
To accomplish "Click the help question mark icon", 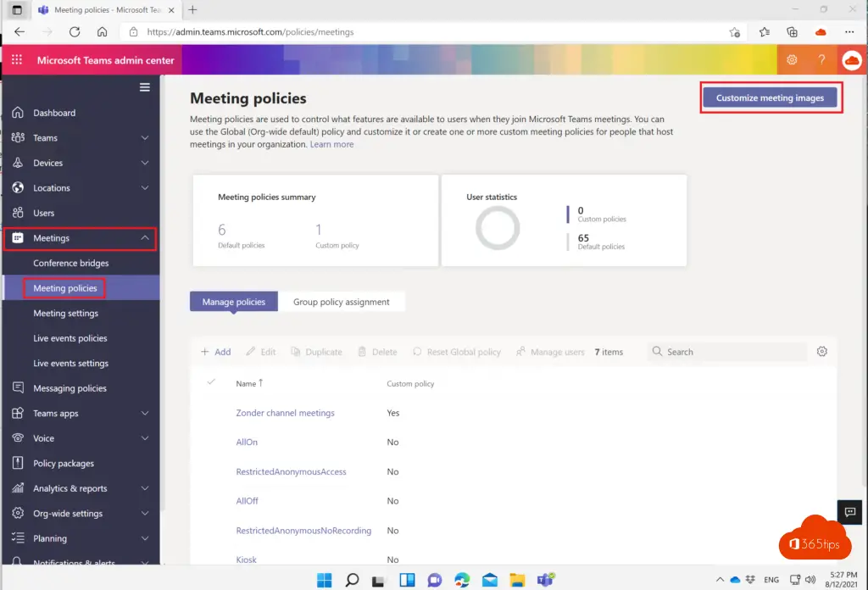I will [821, 60].
